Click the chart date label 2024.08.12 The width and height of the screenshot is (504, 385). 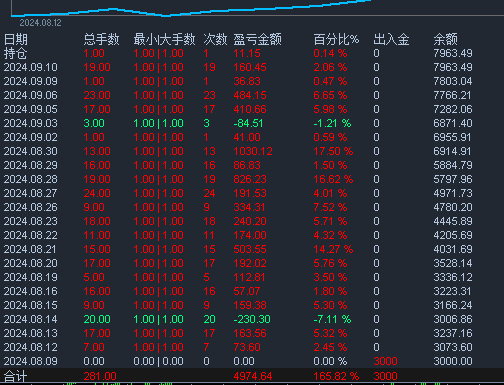(x=40, y=23)
